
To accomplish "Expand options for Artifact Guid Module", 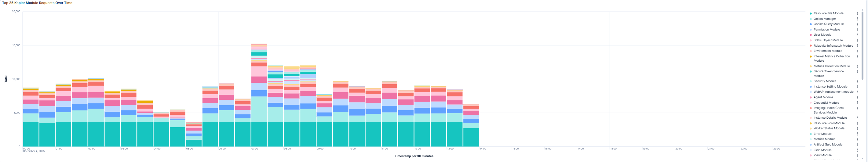I will 858,145.
